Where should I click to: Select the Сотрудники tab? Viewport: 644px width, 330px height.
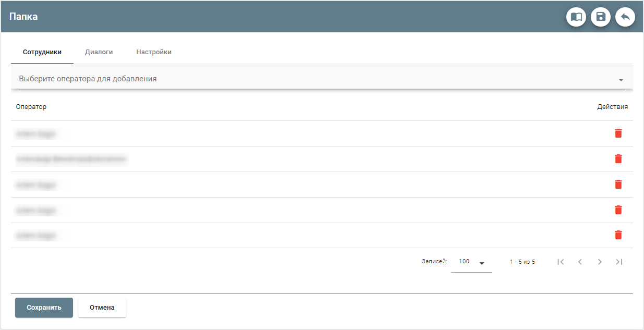click(42, 52)
